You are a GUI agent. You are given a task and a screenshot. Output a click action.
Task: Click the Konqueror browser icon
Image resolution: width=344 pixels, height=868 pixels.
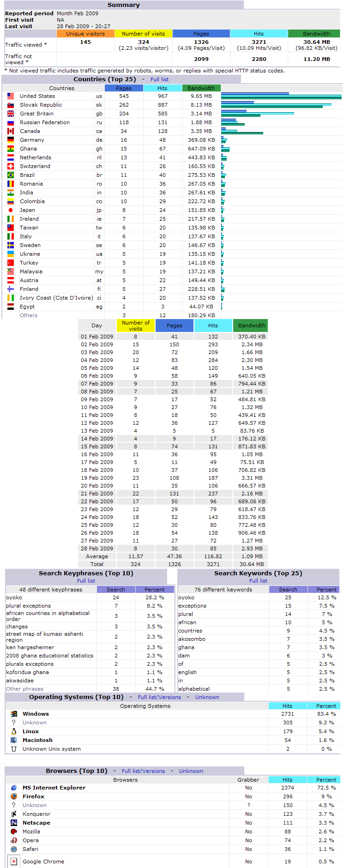point(14,814)
